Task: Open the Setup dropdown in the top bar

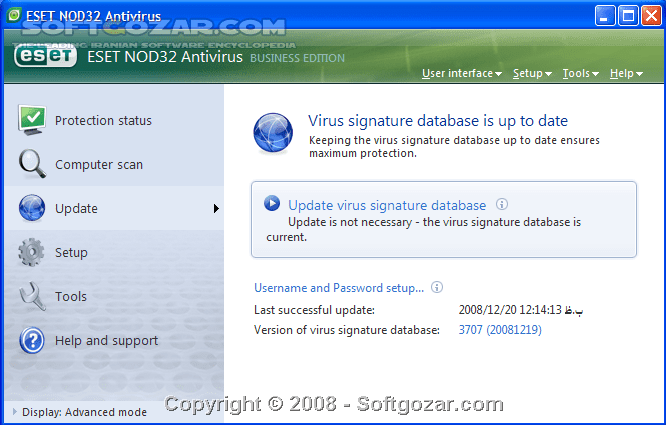Action: [532, 73]
